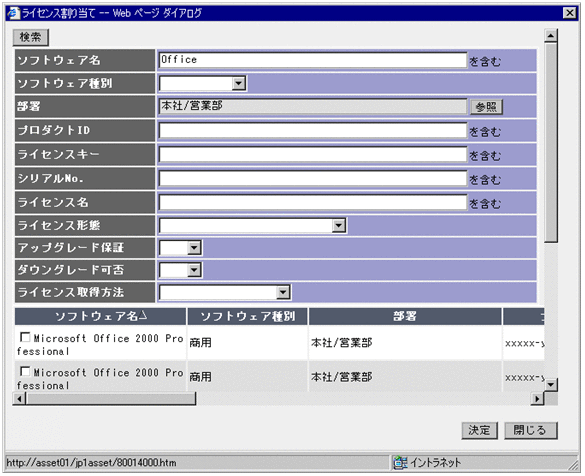Click 本社/営業部 in the first result row
The image size is (585, 476).
coord(342,342)
